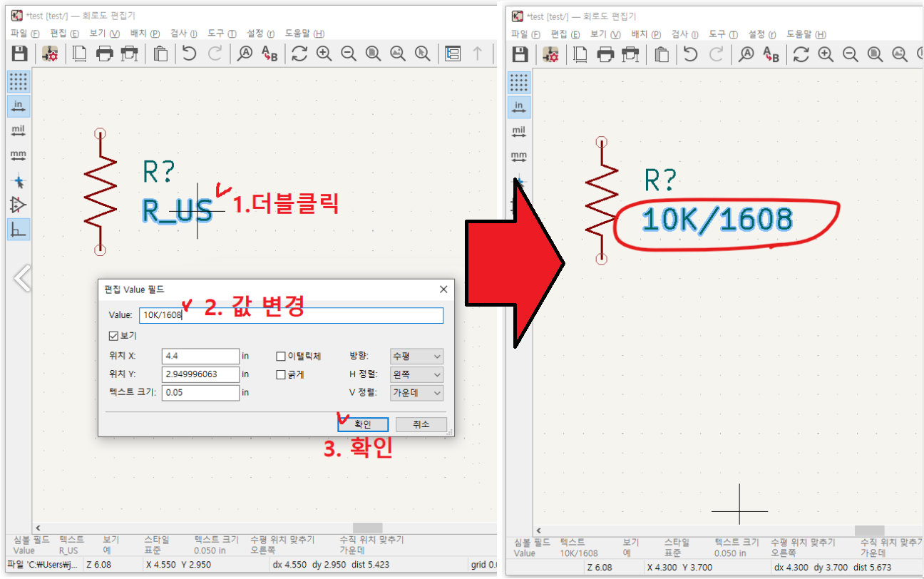This screenshot has height=579, width=924.
Task: Select the 10K/1608 value text on the canvas
Action: coord(717,220)
